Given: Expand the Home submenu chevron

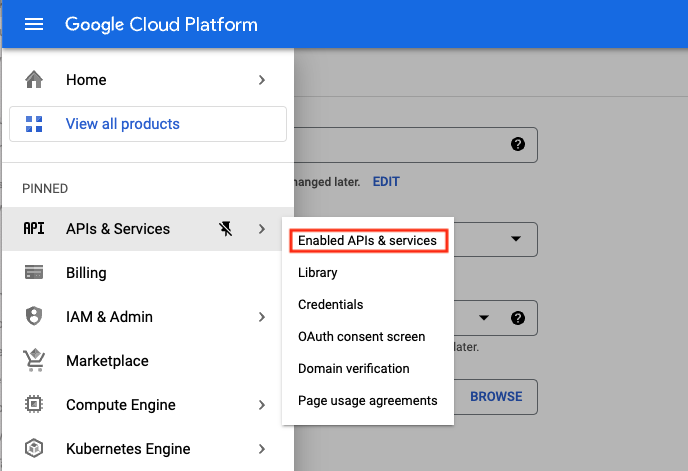Looking at the screenshot, I should [262, 80].
